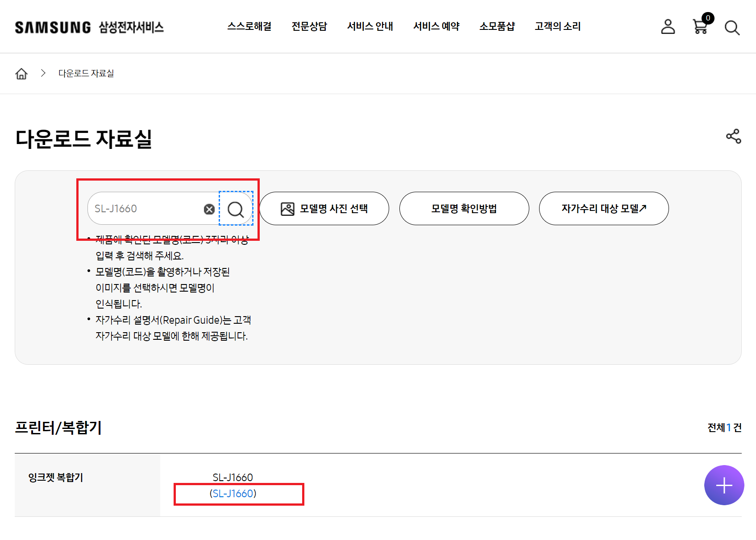Select the 서비스 예약 menu item
This screenshot has height=540, width=756.
pyautogui.click(x=436, y=27)
